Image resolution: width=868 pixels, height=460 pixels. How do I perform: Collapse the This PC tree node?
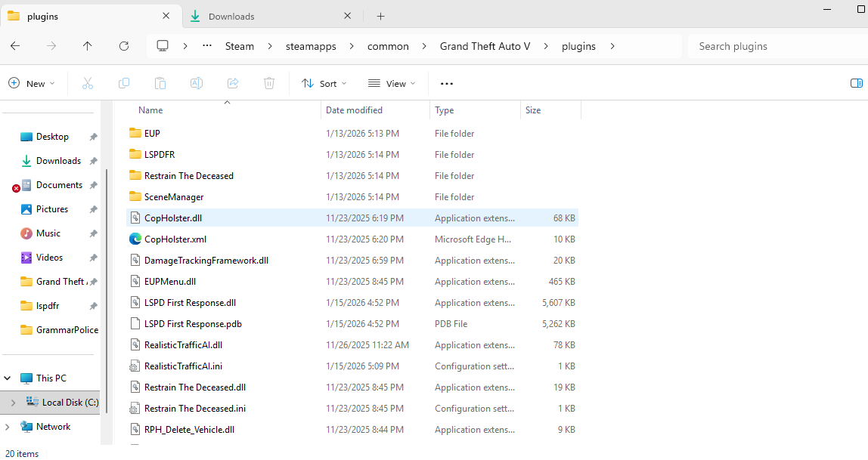click(8, 378)
